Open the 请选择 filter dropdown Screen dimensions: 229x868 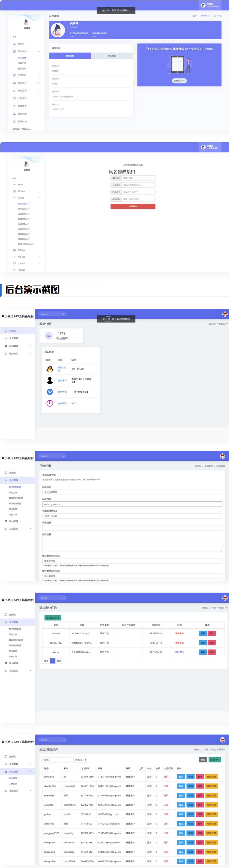click(x=81, y=760)
